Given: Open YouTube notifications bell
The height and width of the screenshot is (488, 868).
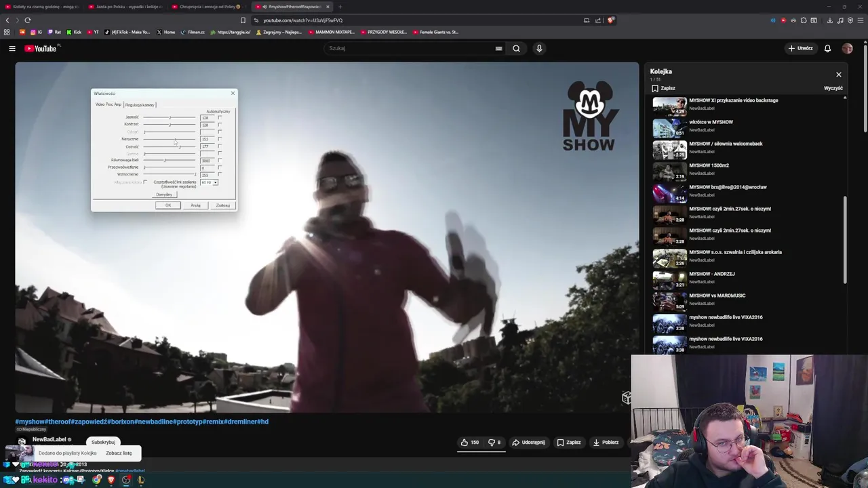Looking at the screenshot, I should tap(827, 48).
